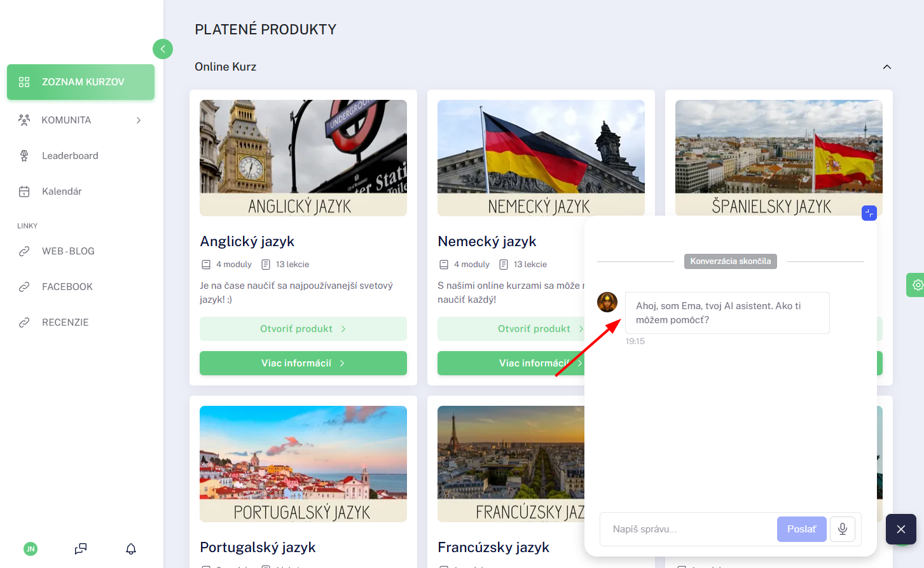Minimize chat with blue shrink icon
The height and width of the screenshot is (568, 924).
coord(869,213)
